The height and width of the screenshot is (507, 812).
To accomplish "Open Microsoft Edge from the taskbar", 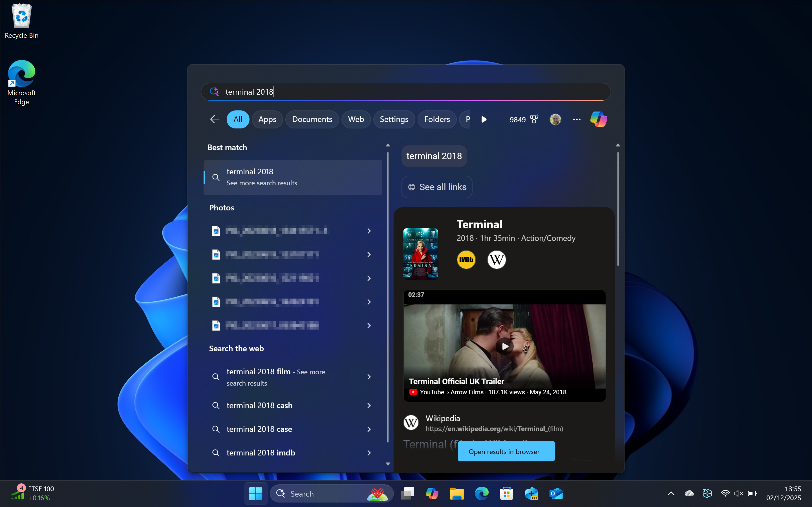I will coord(482,493).
